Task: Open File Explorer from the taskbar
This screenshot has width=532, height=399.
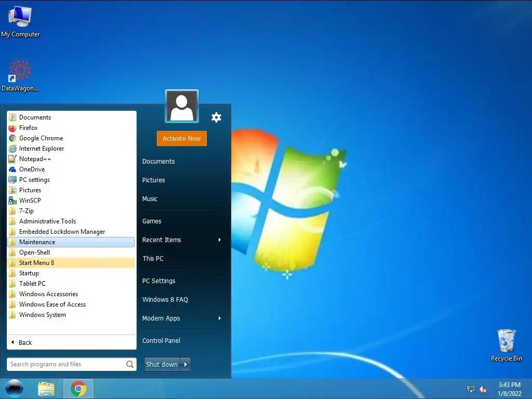Action: 46,389
